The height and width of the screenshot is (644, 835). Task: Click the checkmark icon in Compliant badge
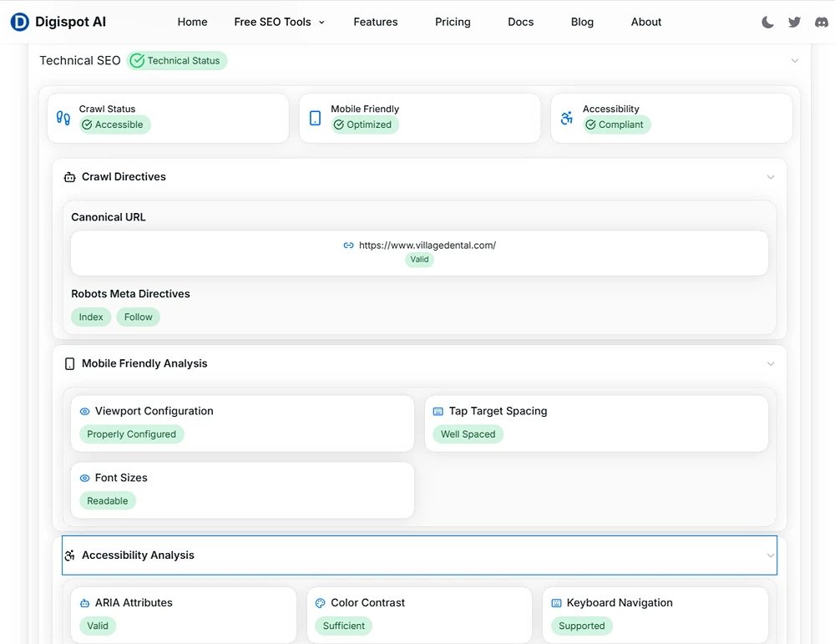(x=590, y=124)
